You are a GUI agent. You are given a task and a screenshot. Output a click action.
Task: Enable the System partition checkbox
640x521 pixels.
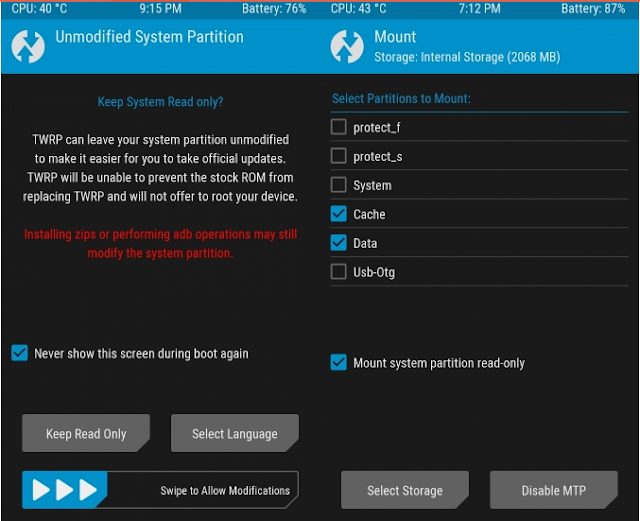coord(338,185)
